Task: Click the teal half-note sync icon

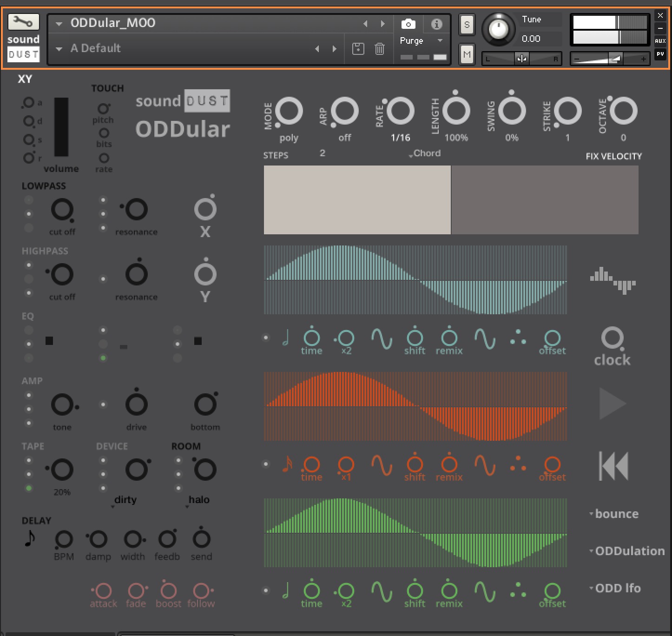Action: 286,338
